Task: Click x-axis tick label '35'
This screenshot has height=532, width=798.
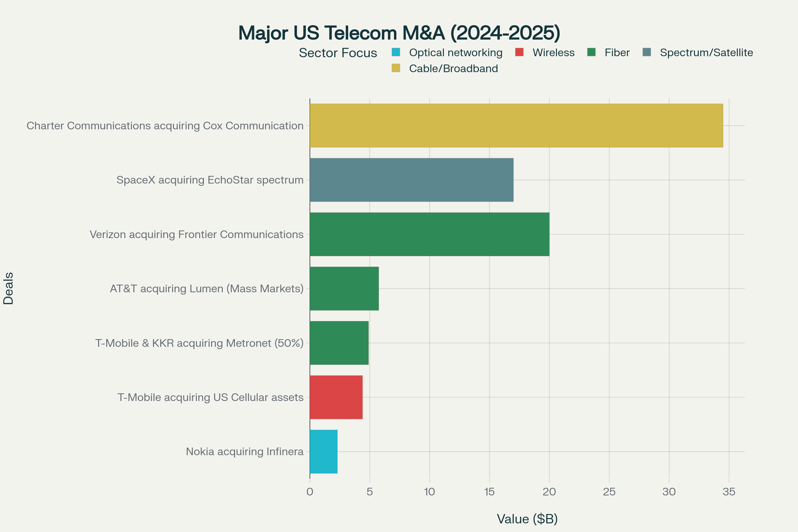Action: coord(729,492)
